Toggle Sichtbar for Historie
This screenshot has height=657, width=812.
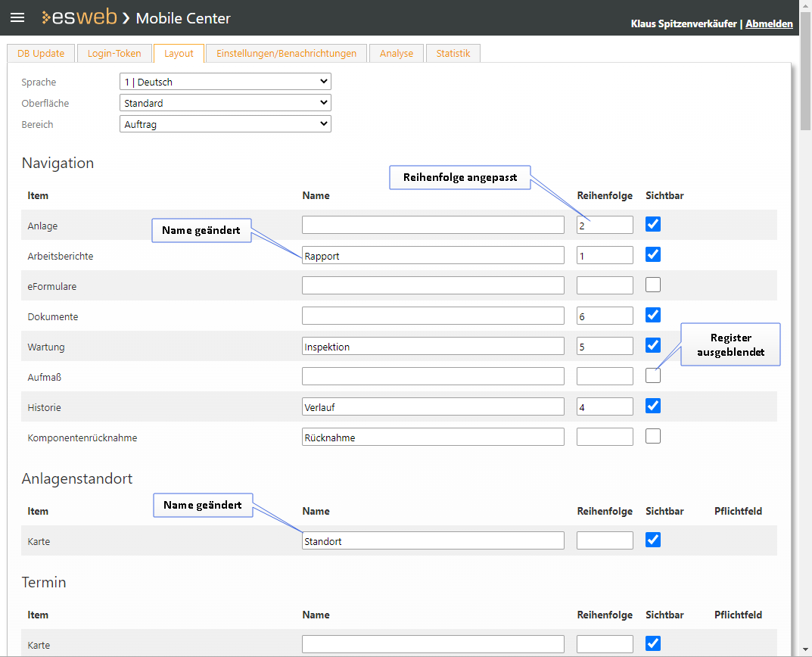pyautogui.click(x=653, y=406)
